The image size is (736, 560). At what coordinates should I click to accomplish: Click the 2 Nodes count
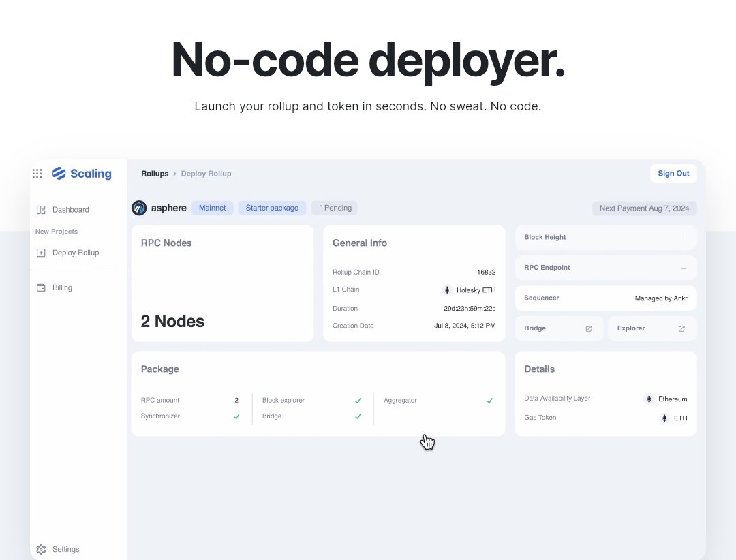(x=172, y=322)
